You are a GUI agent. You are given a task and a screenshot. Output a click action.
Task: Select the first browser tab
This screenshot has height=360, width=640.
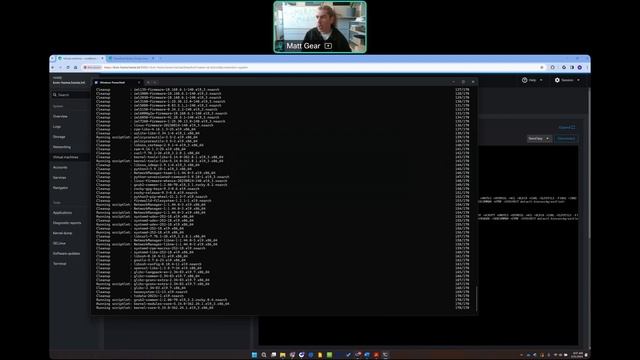tap(80, 58)
